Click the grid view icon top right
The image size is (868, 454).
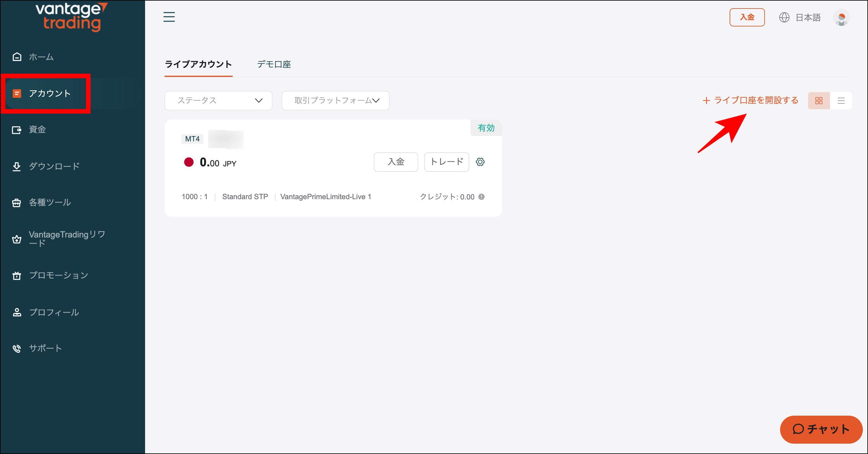click(819, 101)
